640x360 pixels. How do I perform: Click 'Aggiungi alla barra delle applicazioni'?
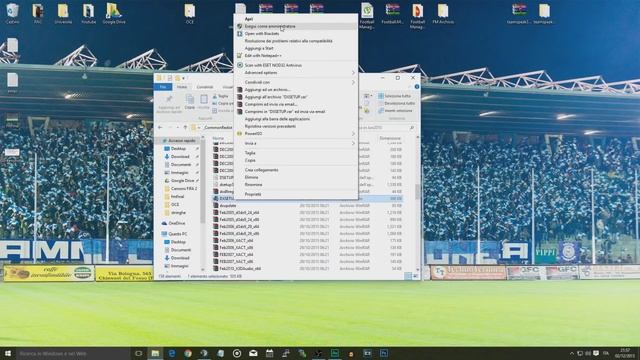[x=277, y=119]
